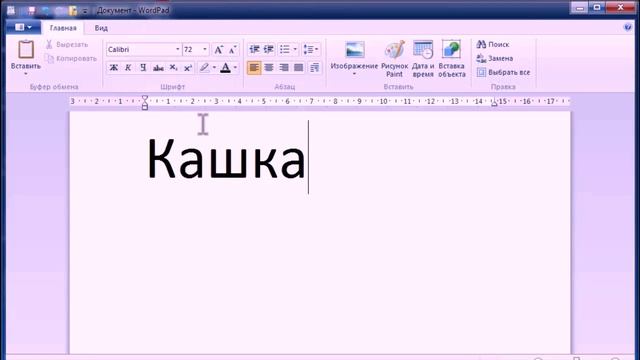Open the WordPad application menu button
This screenshot has width=640, height=360.
23,27
